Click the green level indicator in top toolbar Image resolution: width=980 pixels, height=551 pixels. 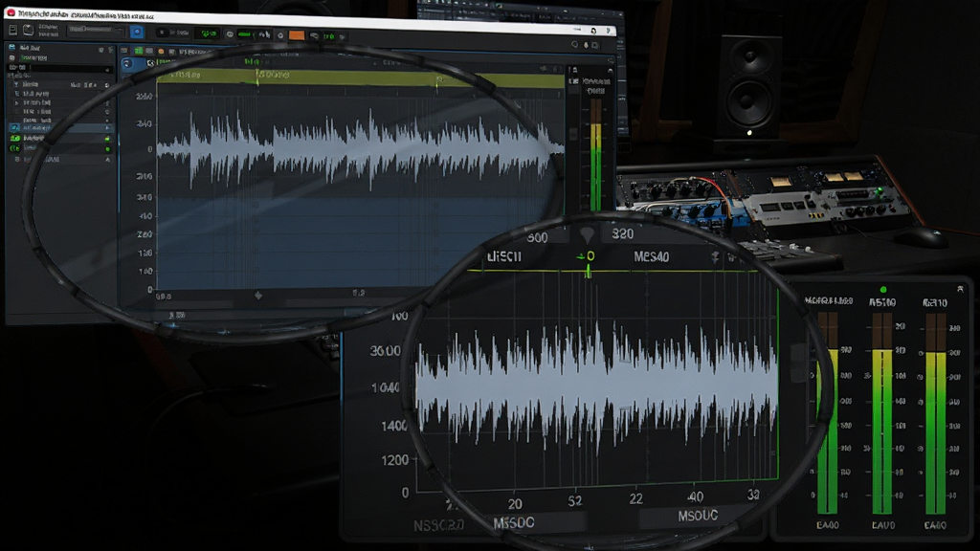pos(244,34)
